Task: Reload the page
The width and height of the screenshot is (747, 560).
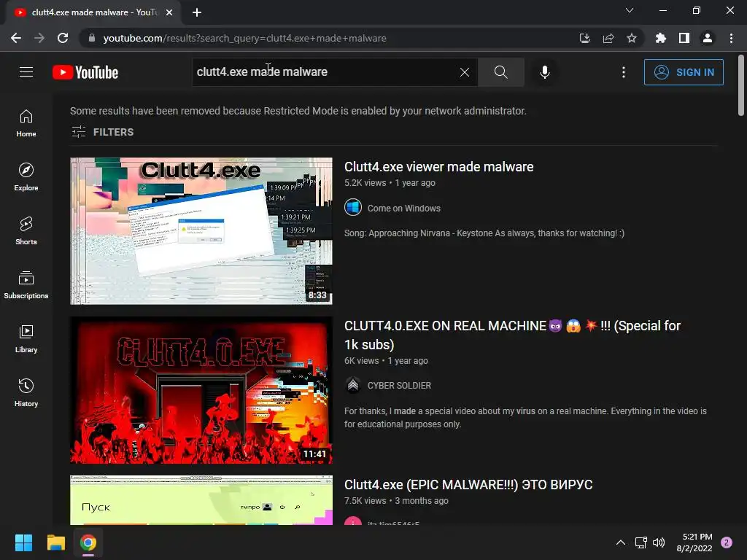Action: coord(63,38)
